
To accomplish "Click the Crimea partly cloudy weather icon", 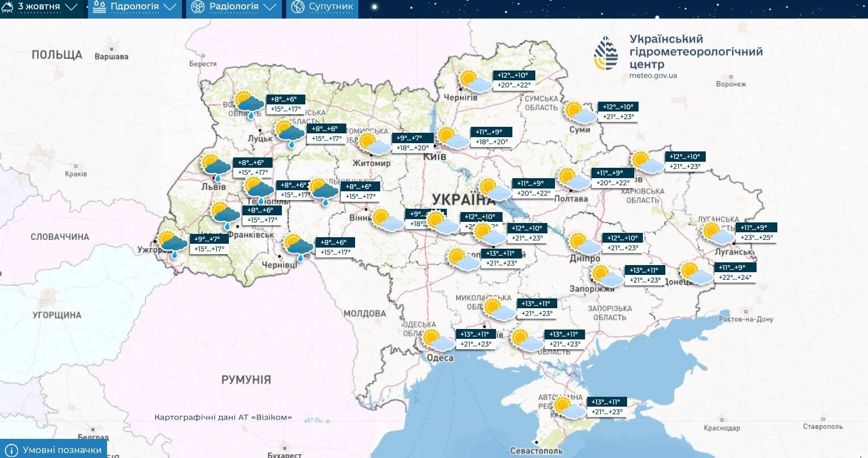I will point(569,407).
